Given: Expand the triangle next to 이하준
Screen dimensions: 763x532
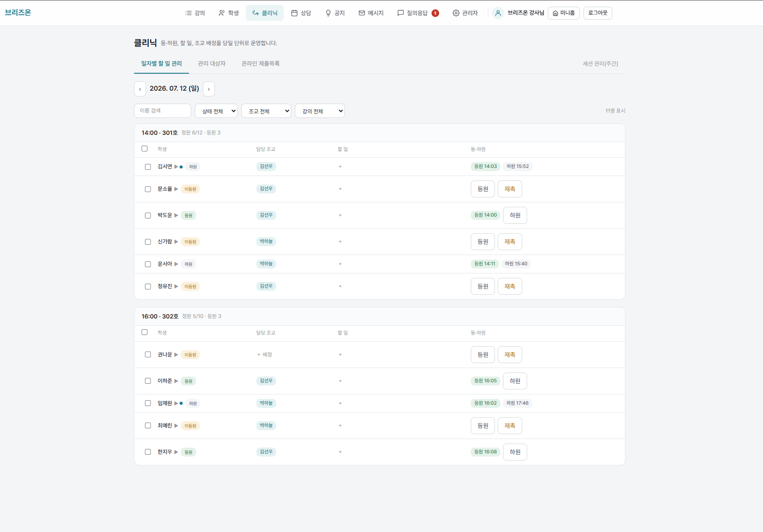Looking at the screenshot, I should click(176, 381).
